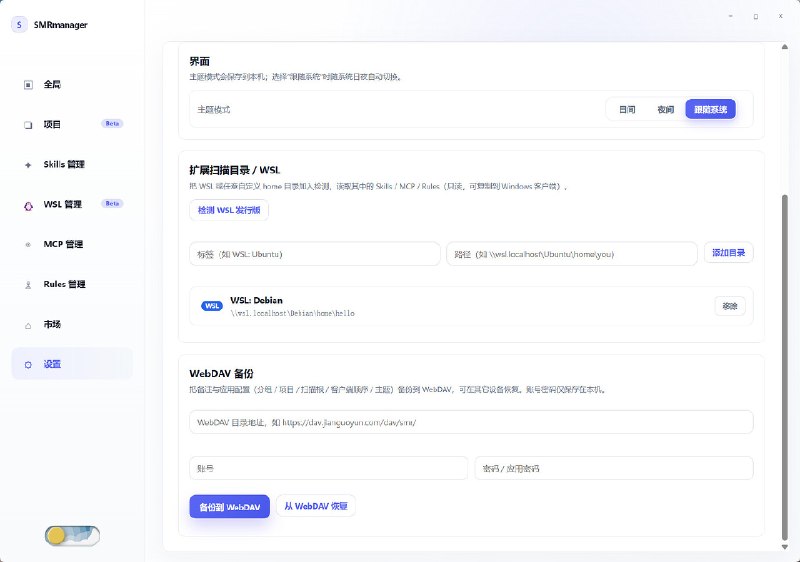Viewport: 800px width, 562px height.
Task: Minimize the SMRmanager window
Action: 731,16
